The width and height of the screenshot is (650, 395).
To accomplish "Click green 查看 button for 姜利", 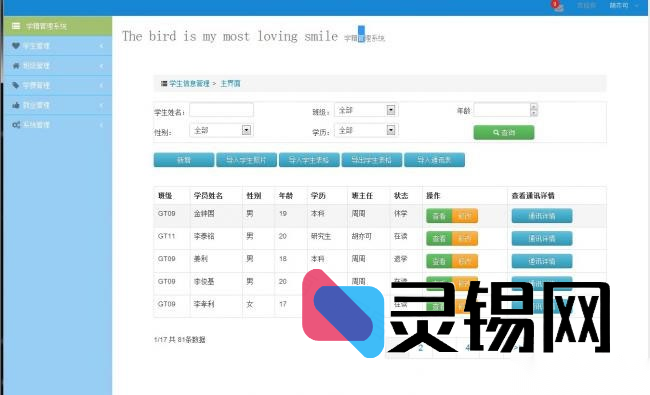I will [439, 261].
